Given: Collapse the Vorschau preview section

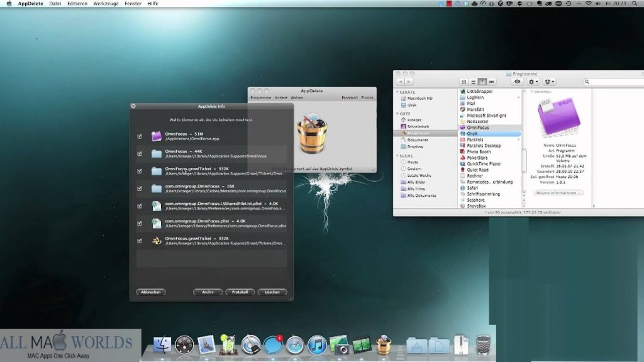Looking at the screenshot, I should 531,92.
